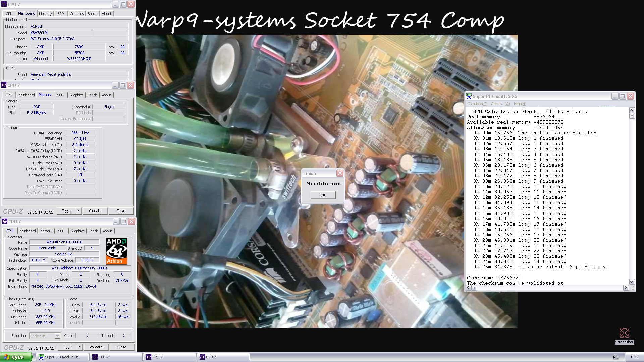The image size is (644, 362).
Task: Click the 0:48 system clock
Action: point(635,357)
